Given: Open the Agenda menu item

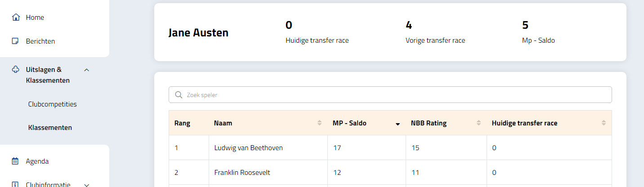Looking at the screenshot, I should pos(37,161).
